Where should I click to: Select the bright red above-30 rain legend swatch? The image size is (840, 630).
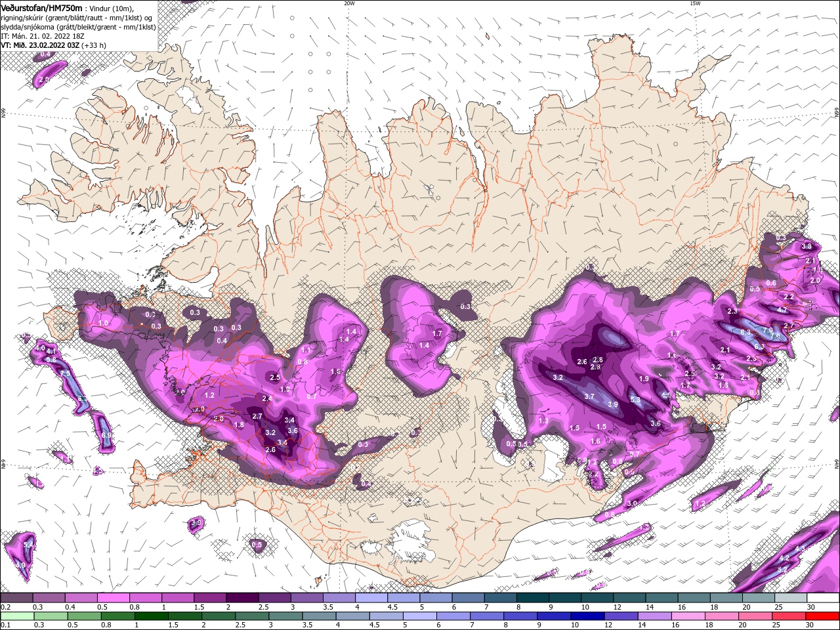(822, 616)
